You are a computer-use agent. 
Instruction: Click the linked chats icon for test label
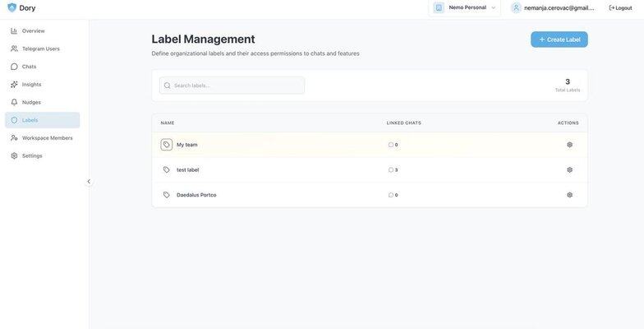391,170
